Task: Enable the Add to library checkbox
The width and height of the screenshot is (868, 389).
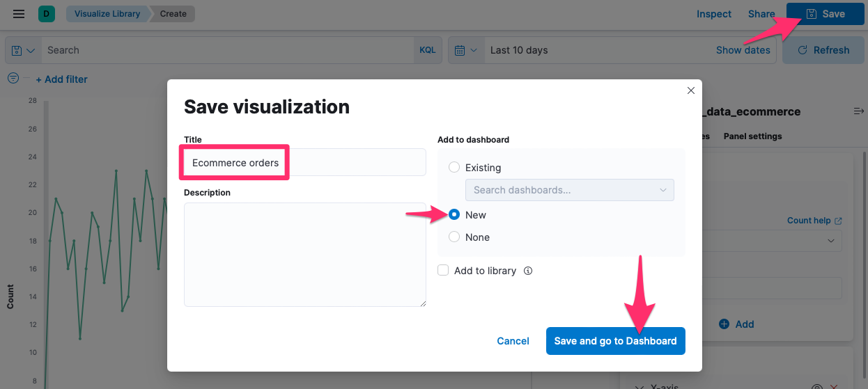Action: [x=443, y=271]
